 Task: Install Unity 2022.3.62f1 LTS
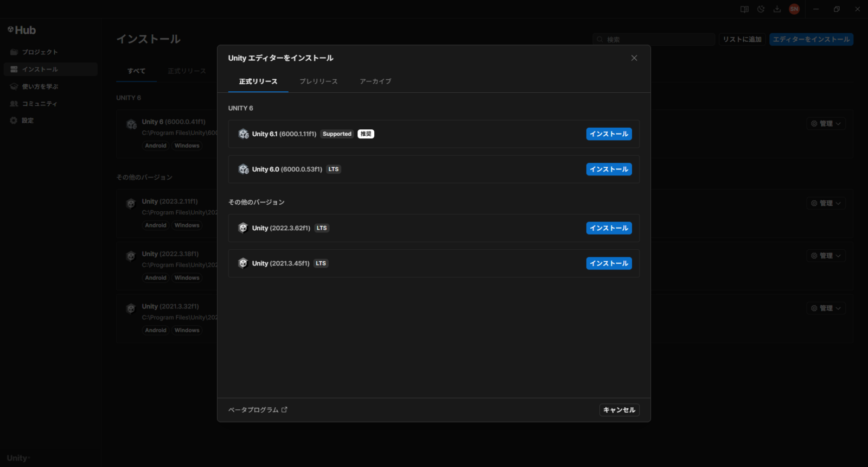(x=609, y=228)
